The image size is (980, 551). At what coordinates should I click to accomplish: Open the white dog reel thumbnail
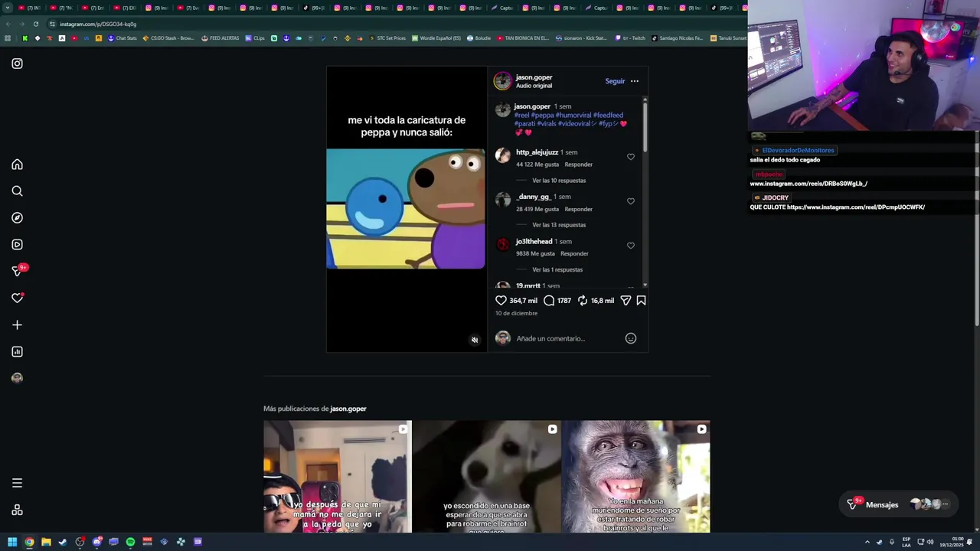click(487, 477)
